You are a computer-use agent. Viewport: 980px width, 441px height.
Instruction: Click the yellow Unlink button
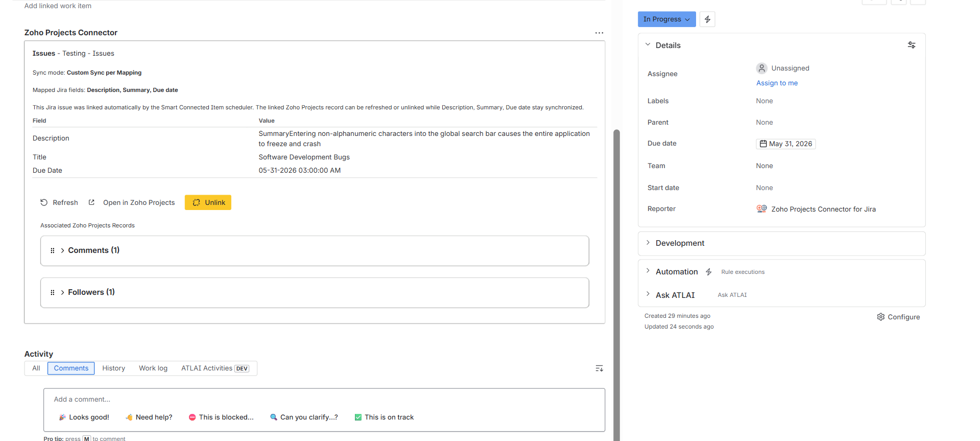click(x=208, y=202)
